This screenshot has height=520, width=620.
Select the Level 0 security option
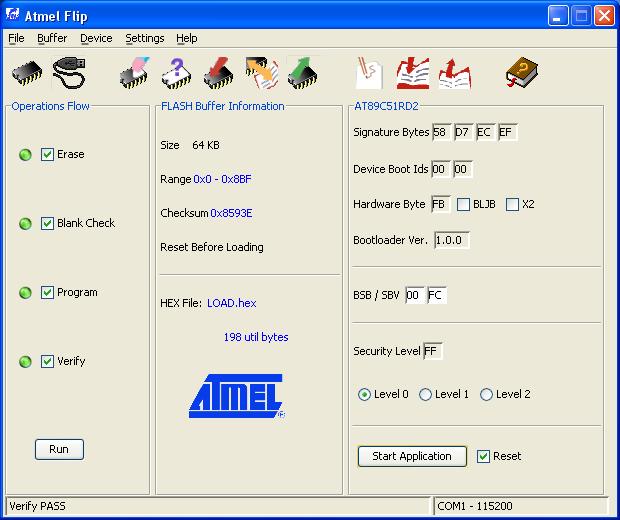(x=364, y=395)
